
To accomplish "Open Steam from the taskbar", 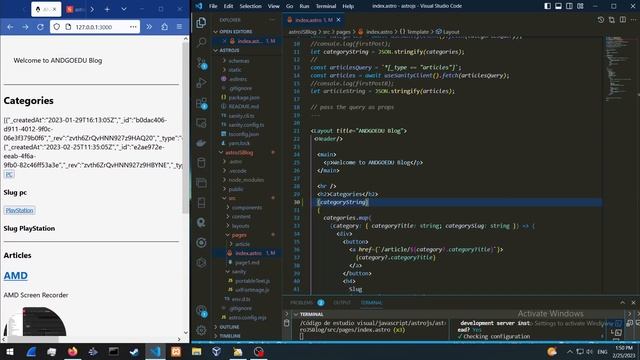I will 134,351.
